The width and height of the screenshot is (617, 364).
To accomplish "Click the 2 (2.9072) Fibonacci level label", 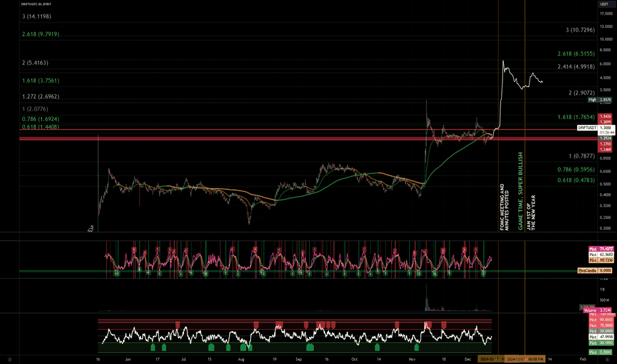I will coord(582,93).
